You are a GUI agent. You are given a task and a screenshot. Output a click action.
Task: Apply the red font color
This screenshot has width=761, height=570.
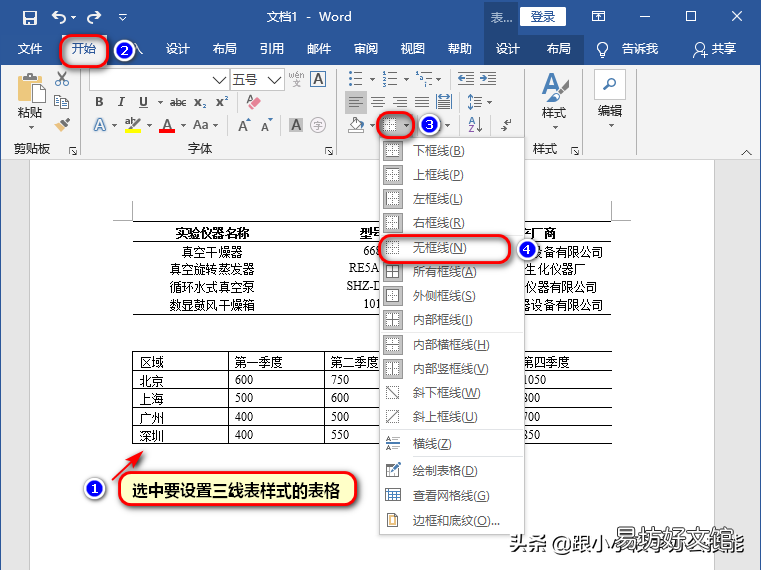coord(167,125)
